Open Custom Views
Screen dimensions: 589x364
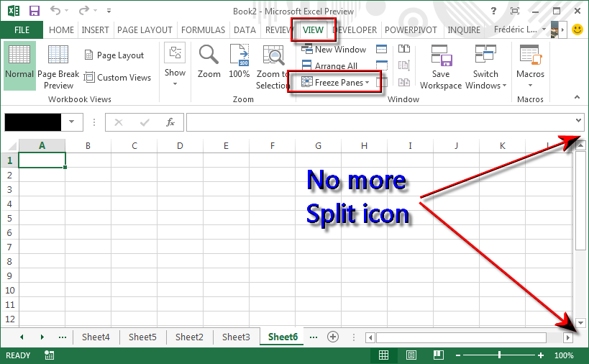[117, 78]
